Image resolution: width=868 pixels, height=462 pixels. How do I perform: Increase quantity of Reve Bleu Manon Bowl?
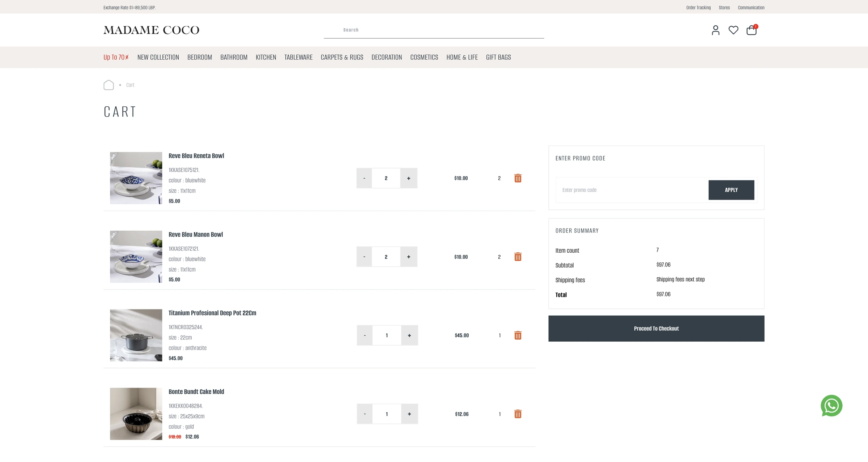(409, 257)
